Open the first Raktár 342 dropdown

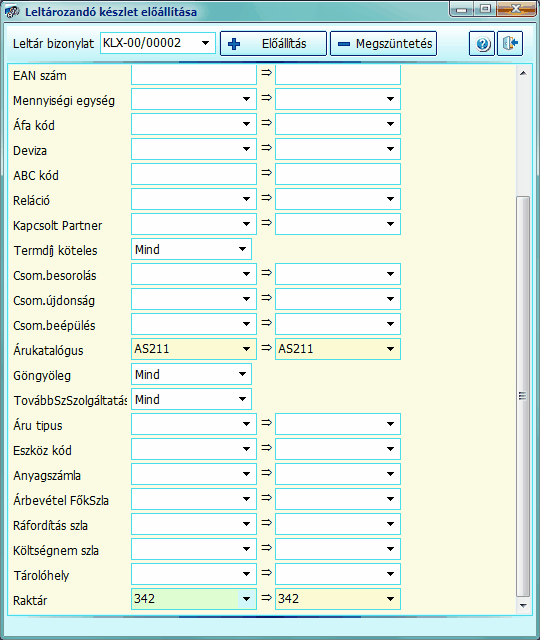click(x=247, y=599)
